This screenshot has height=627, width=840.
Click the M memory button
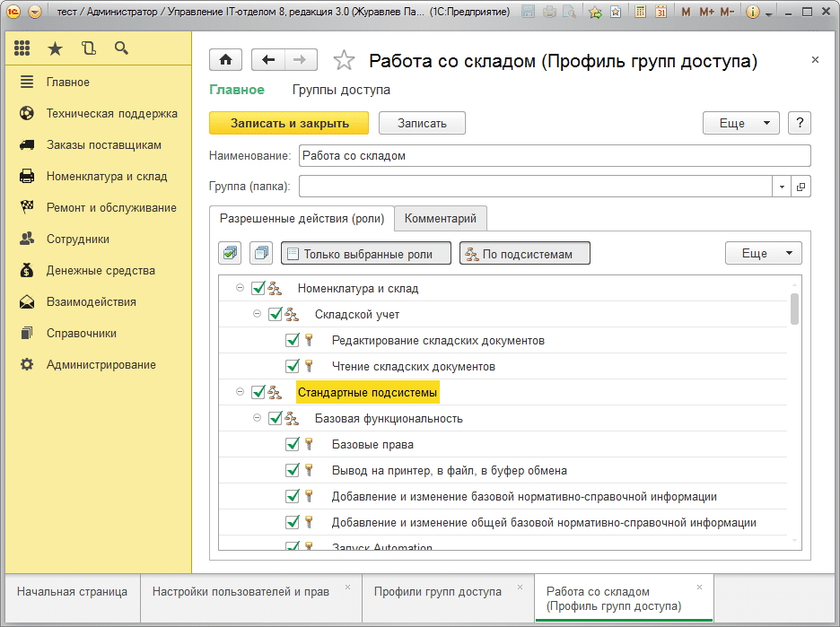(x=686, y=12)
